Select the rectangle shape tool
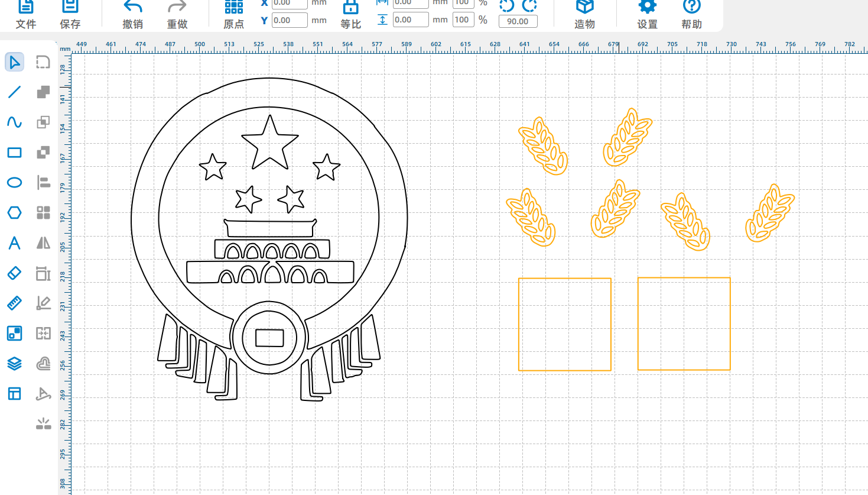The width and height of the screenshot is (868, 495). (15, 153)
